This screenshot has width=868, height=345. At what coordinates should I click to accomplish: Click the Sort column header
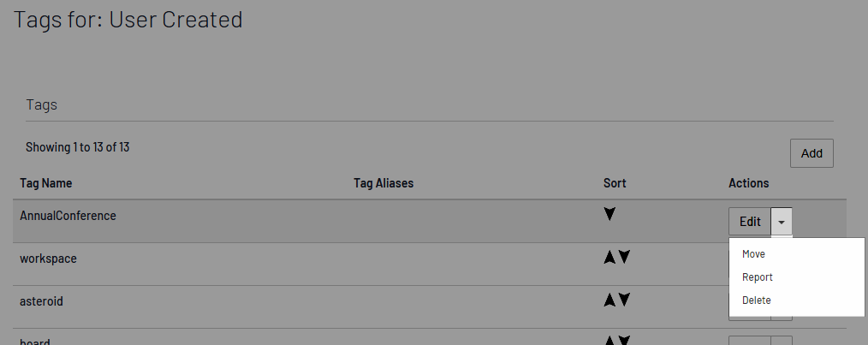tap(615, 183)
